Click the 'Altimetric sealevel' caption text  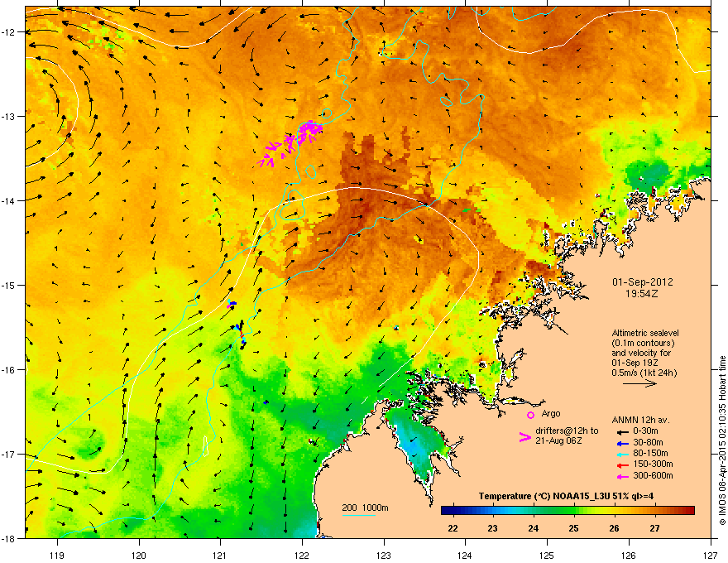[645, 333]
